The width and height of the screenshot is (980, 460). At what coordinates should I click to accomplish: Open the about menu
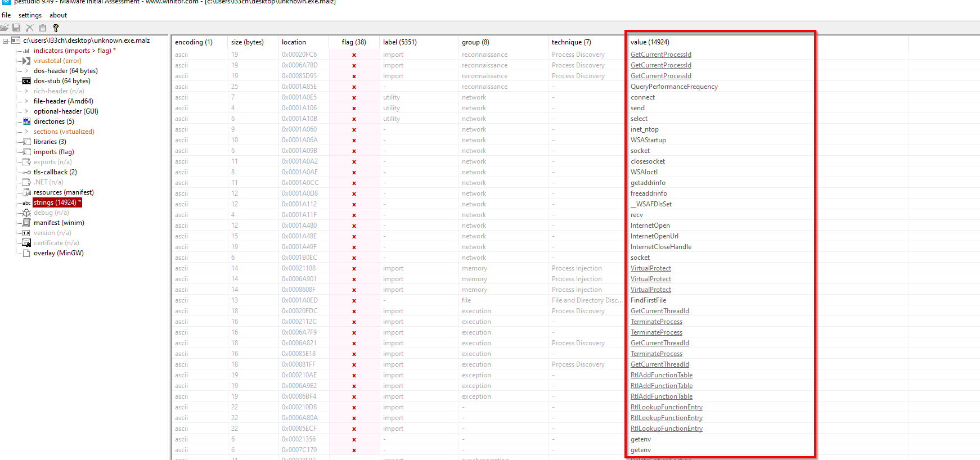tap(58, 15)
